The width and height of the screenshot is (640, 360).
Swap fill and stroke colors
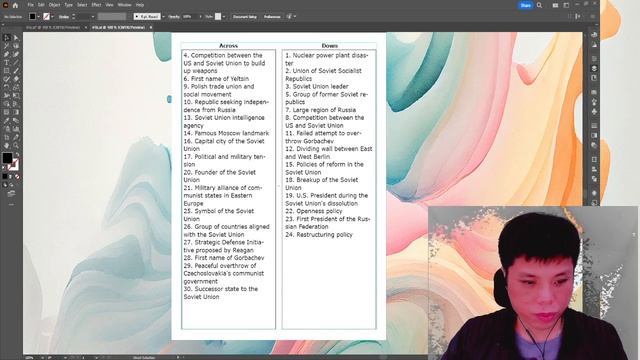(17, 155)
